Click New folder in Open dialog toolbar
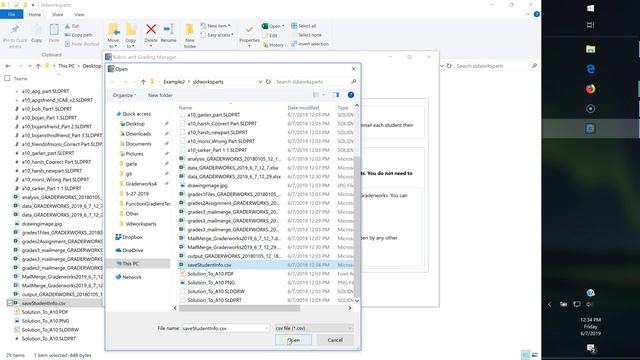 click(x=160, y=95)
